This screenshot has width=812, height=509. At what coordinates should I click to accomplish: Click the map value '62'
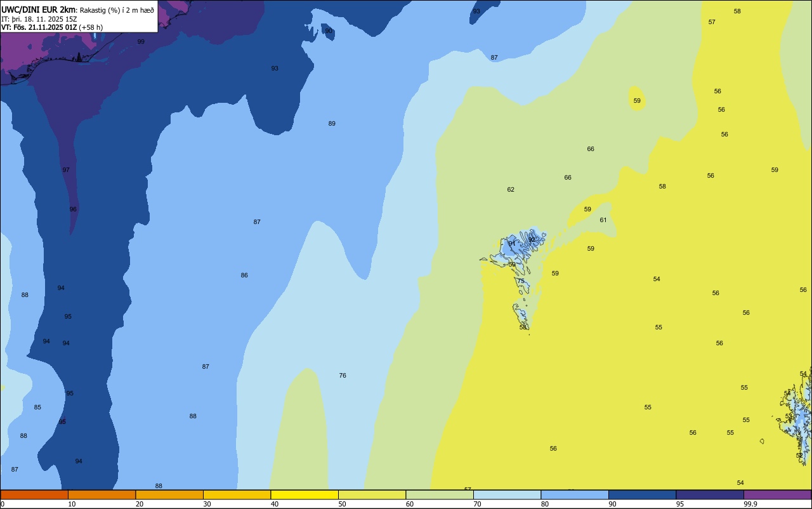click(511, 190)
